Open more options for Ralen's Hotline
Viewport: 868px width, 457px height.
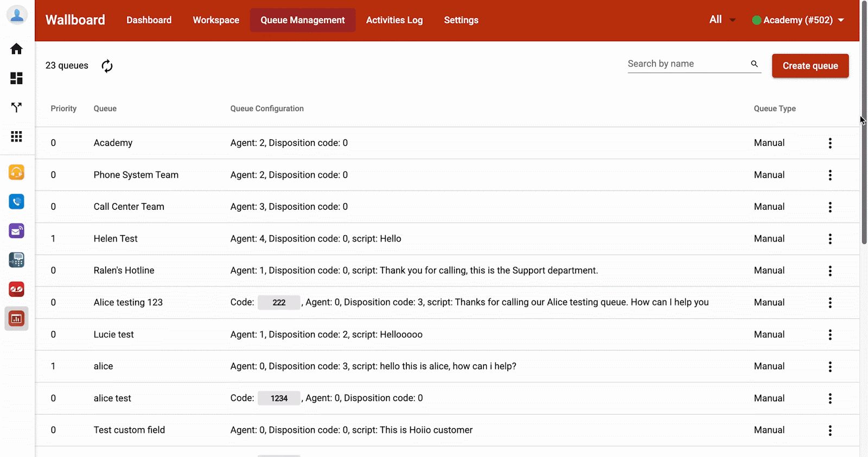point(830,271)
